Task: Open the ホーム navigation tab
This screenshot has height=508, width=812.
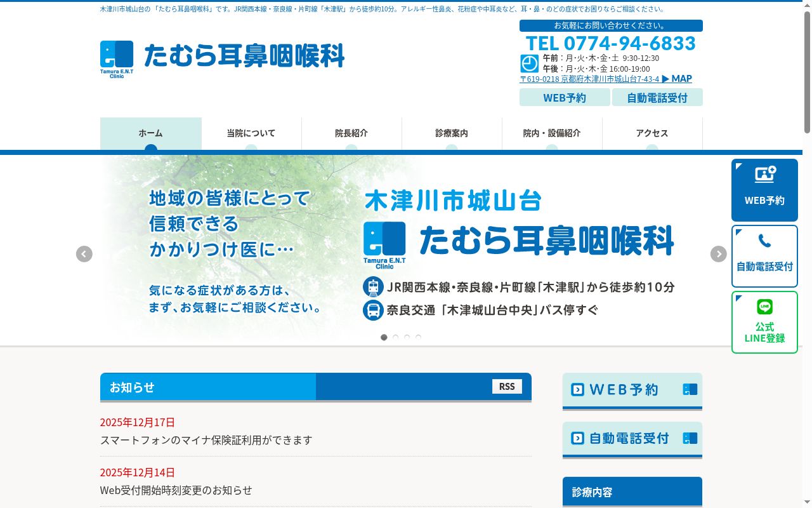Action: (x=151, y=134)
